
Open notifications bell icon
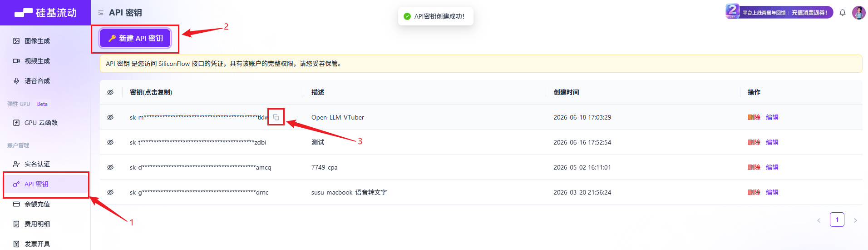point(843,13)
